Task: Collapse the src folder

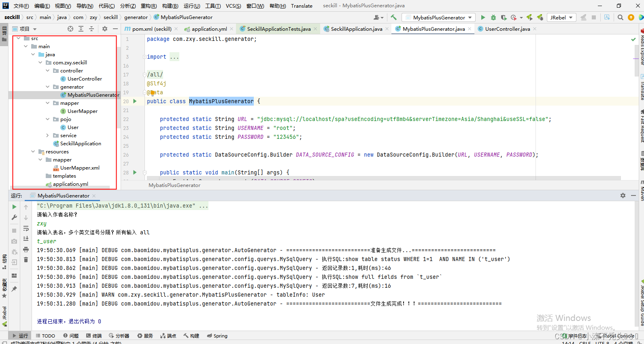Action: tap(18, 38)
